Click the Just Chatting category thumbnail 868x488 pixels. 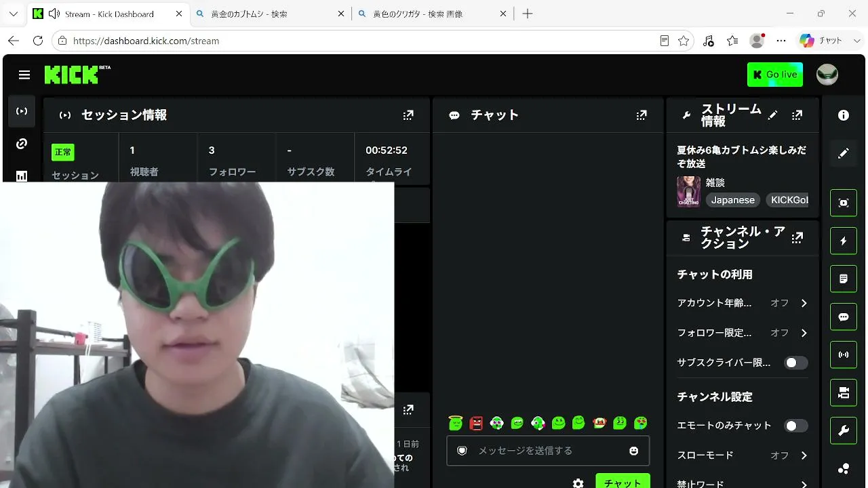[x=688, y=191]
